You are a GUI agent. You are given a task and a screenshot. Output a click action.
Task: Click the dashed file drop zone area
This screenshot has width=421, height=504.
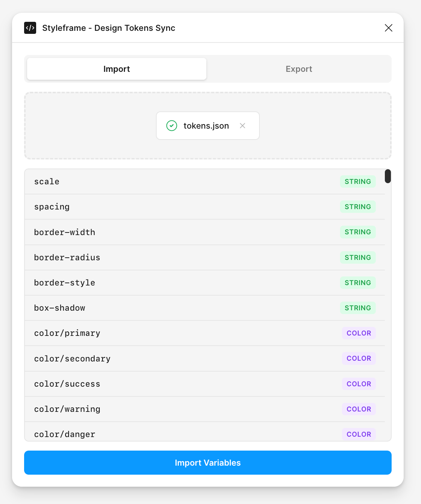(75, 125)
